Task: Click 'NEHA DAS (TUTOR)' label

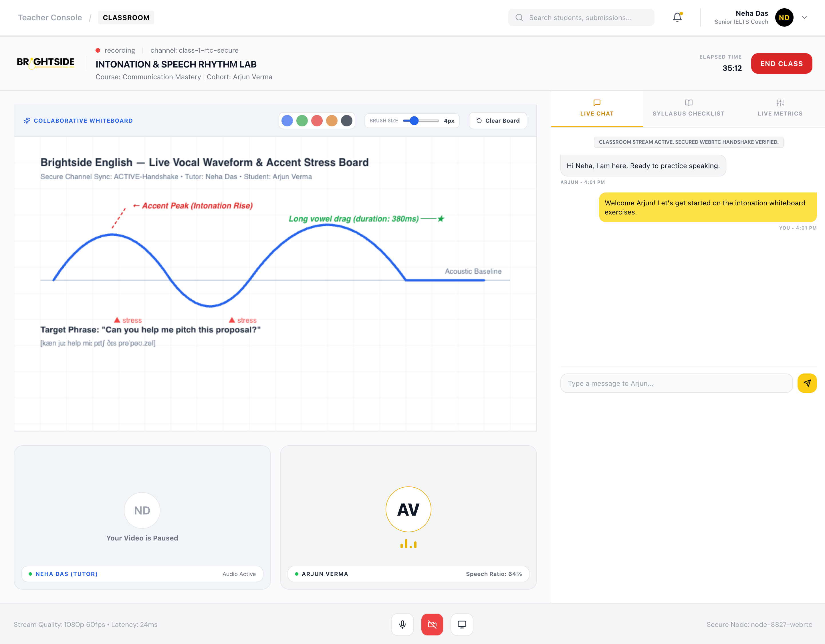Action: [x=66, y=574]
